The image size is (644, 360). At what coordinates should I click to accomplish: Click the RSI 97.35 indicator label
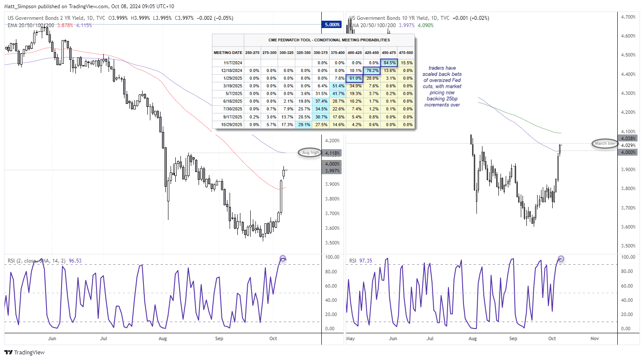361,261
